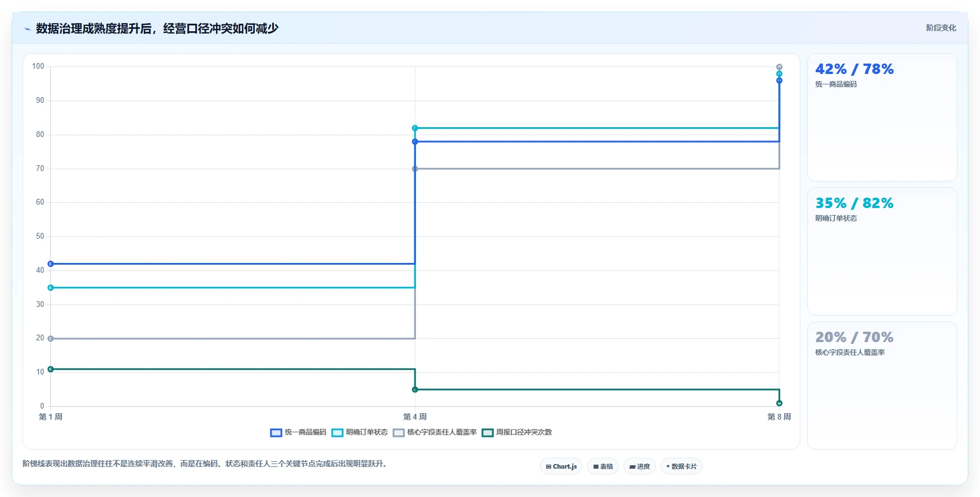Click the 明确订单状态 caption in the second card
This screenshot has height=497, width=980.
pyautogui.click(x=836, y=218)
